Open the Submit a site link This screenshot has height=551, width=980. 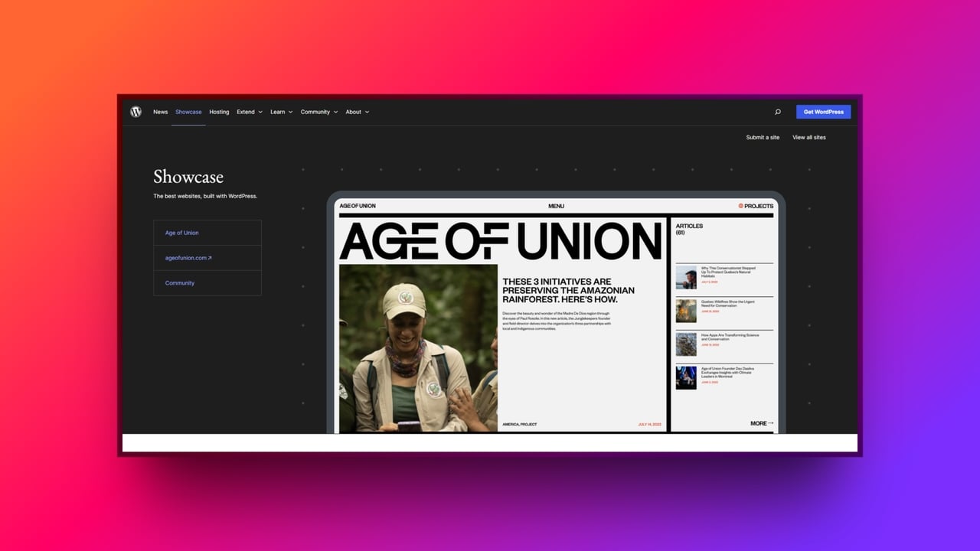763,138
